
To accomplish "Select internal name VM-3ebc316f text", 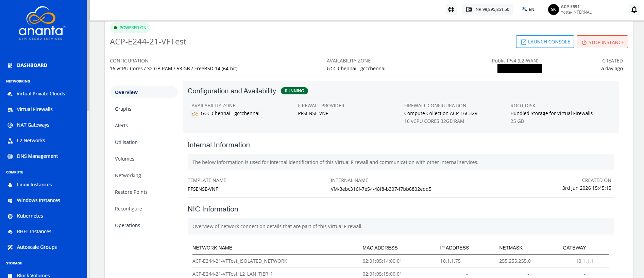I will point(381,189).
